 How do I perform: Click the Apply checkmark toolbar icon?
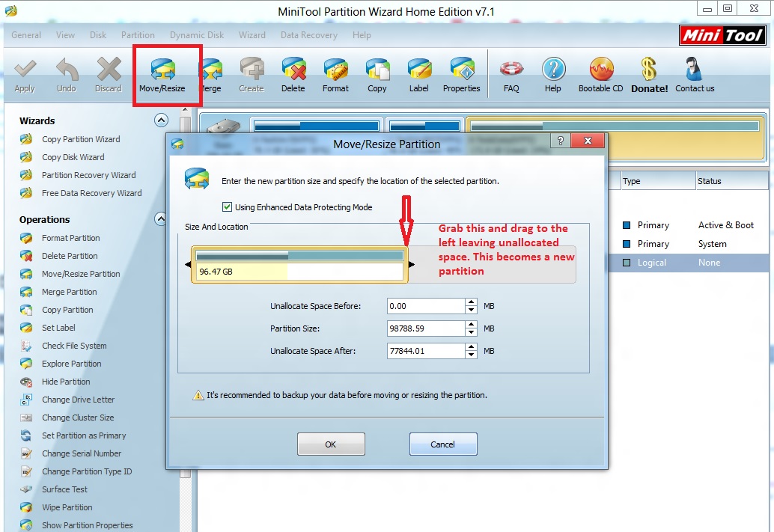[25, 70]
